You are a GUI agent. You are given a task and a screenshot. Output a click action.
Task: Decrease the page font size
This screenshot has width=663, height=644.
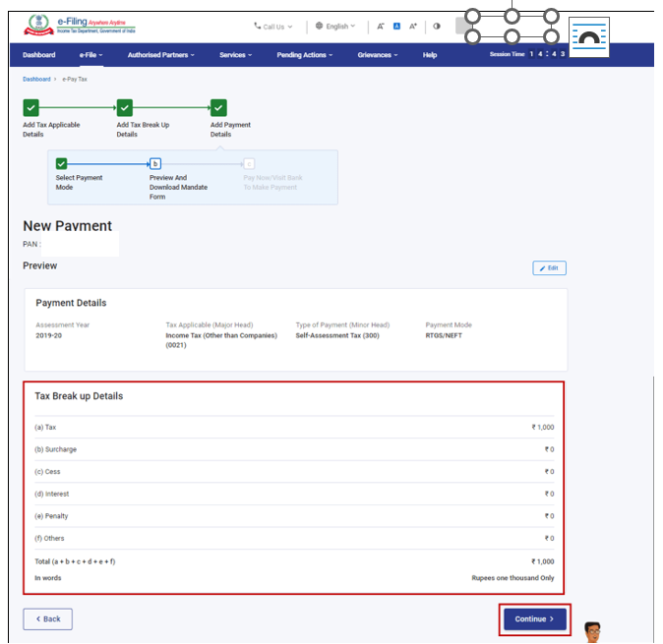click(x=381, y=27)
